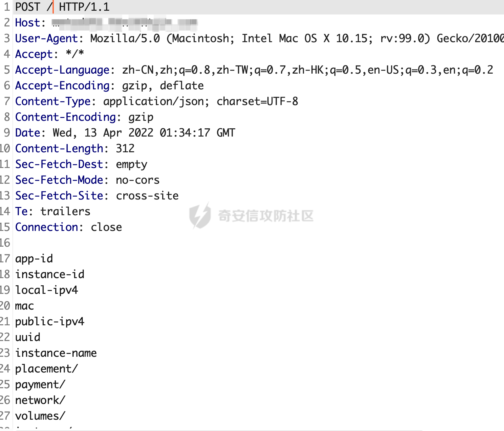The width and height of the screenshot is (504, 431).
Task: Click the network/ body entry
Action: [40, 400]
